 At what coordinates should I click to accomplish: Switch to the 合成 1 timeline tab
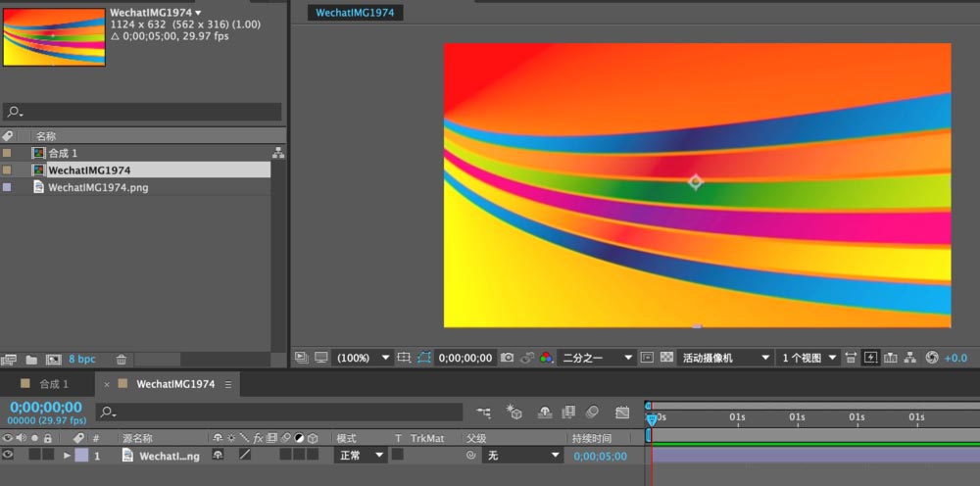pyautogui.click(x=52, y=384)
